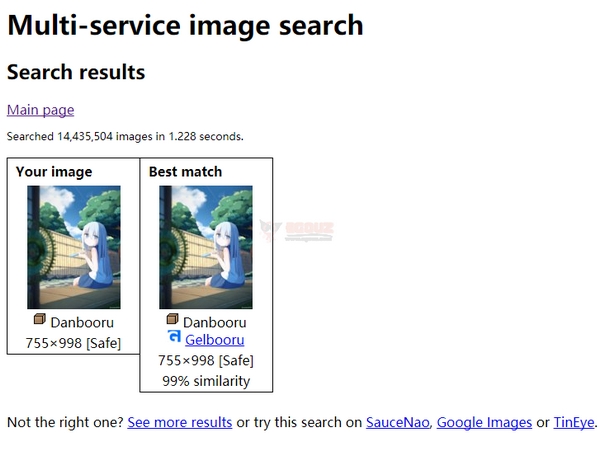Click the 99% similarity text
The height and width of the screenshot is (461, 600).
click(205, 381)
